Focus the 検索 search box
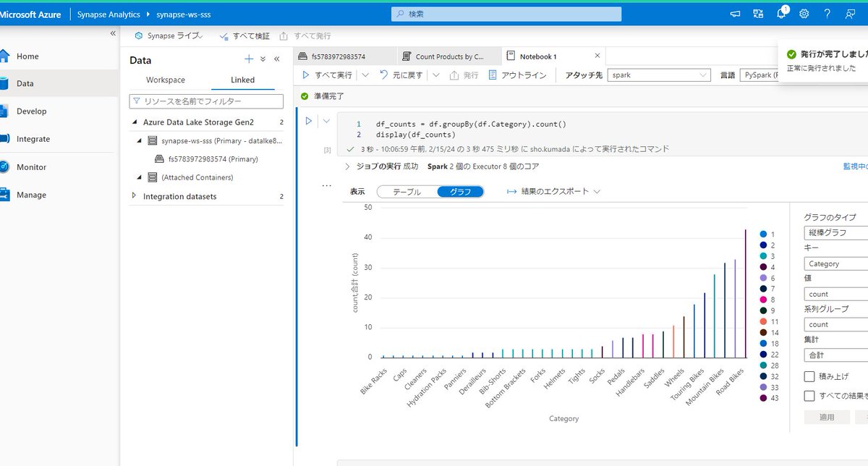This screenshot has height=466, width=868. click(506, 14)
